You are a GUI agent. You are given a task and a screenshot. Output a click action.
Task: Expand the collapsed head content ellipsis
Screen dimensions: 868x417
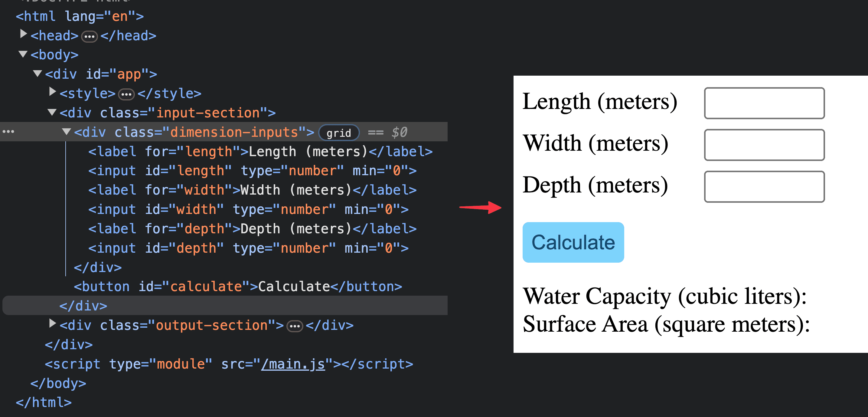click(x=89, y=36)
